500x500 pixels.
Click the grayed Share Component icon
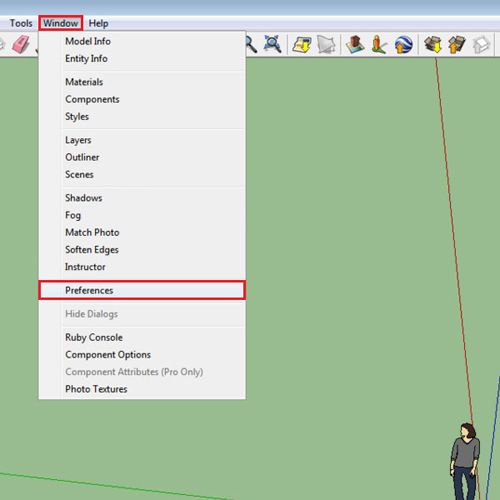[481, 45]
